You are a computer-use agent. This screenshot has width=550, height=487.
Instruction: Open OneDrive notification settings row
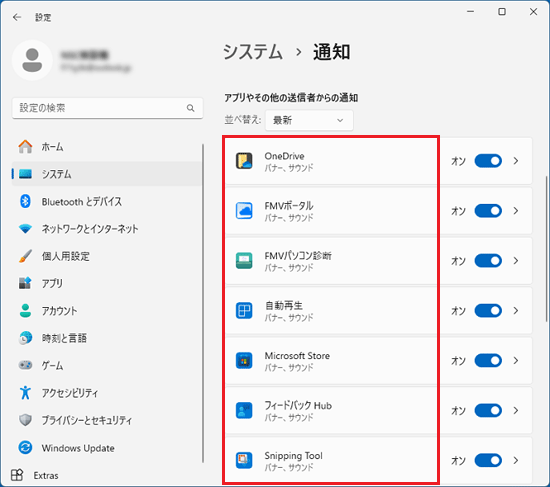(378, 161)
